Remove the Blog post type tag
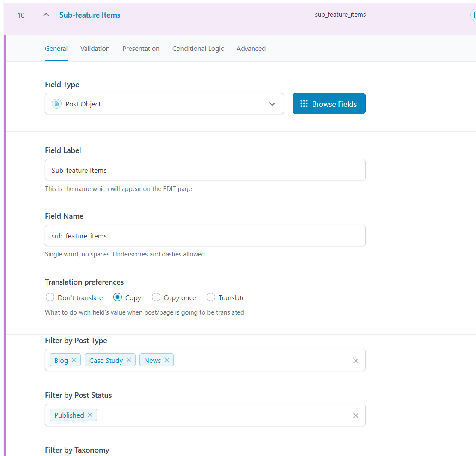This screenshot has width=476, height=456. tap(74, 360)
